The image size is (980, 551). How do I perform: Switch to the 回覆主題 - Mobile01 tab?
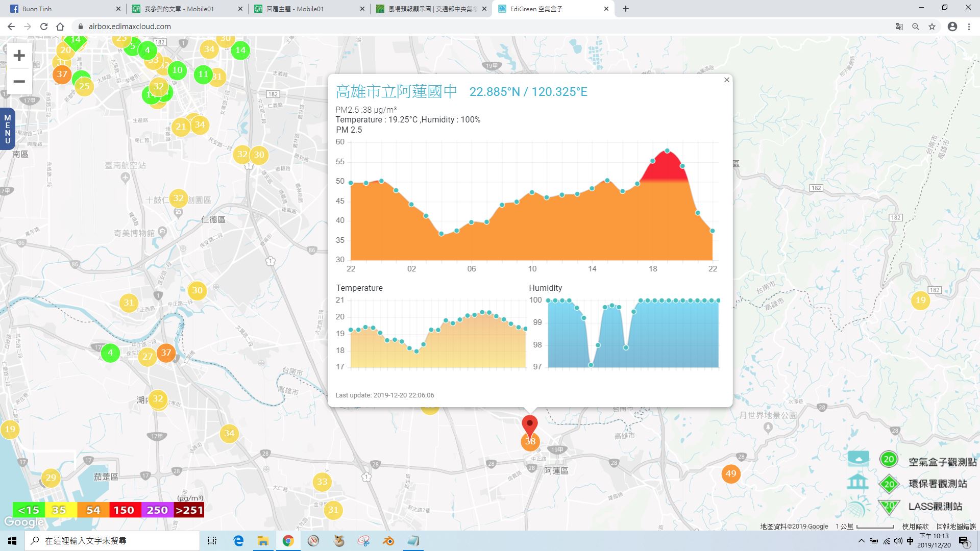[x=309, y=9]
